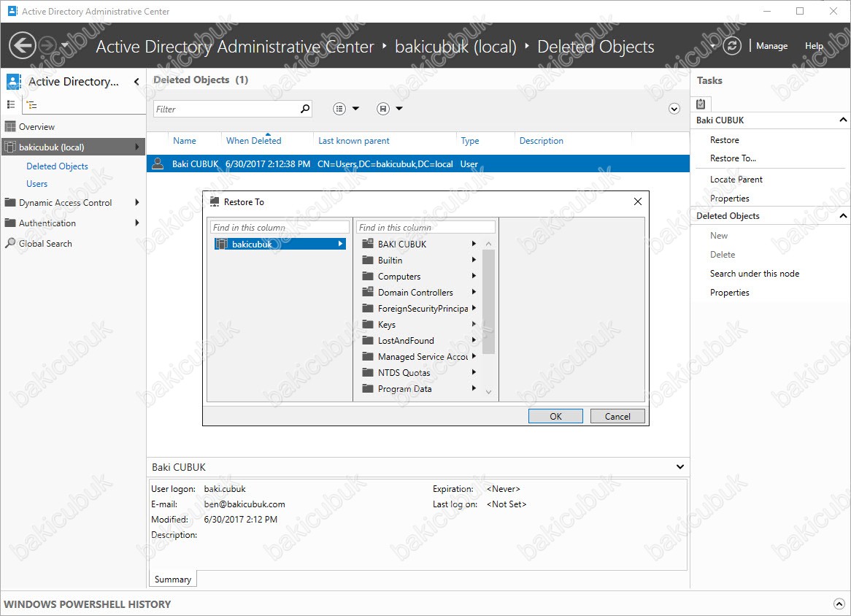Image resolution: width=851 pixels, height=616 pixels.
Task: Click the NTDS Quotas folder icon
Action: pyautogui.click(x=368, y=372)
